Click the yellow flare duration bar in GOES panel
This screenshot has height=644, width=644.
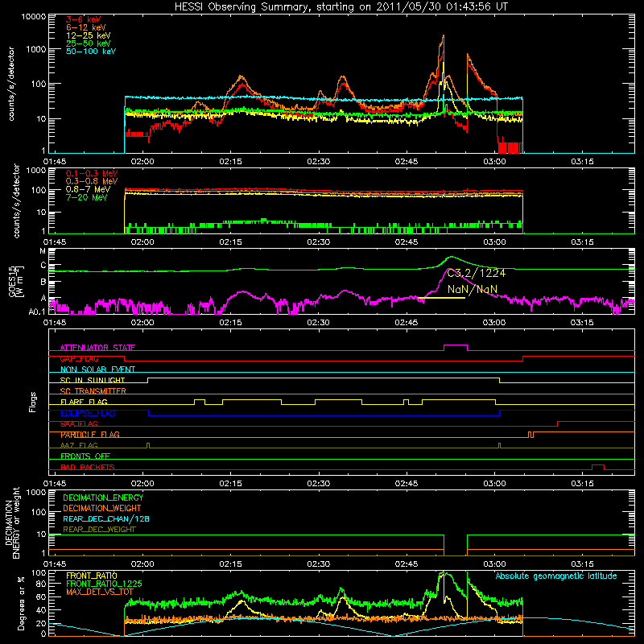pyautogui.click(x=441, y=298)
